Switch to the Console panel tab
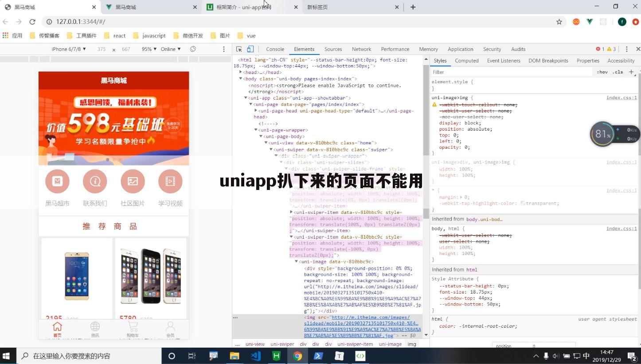Viewport: 641px width, 364px height. coord(275,49)
